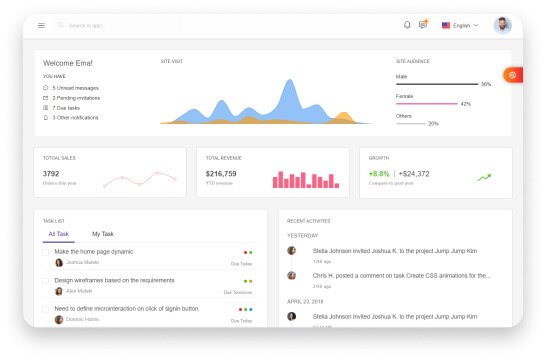Open the task Design wireframes based on requirements
This screenshot has width=546, height=360.
(x=114, y=280)
